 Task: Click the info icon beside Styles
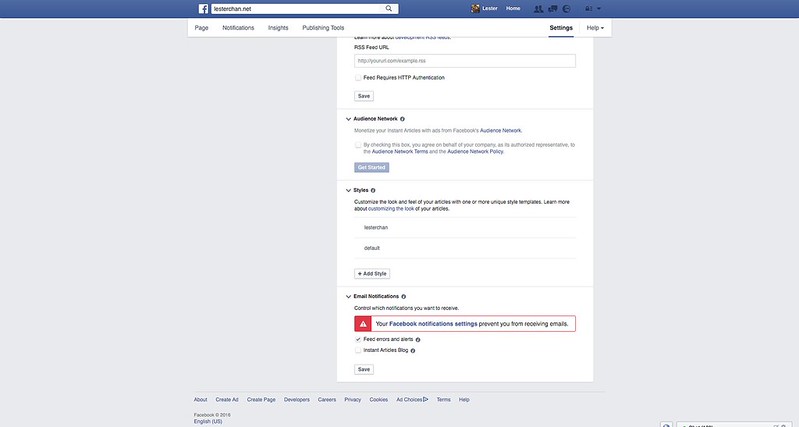click(x=373, y=190)
